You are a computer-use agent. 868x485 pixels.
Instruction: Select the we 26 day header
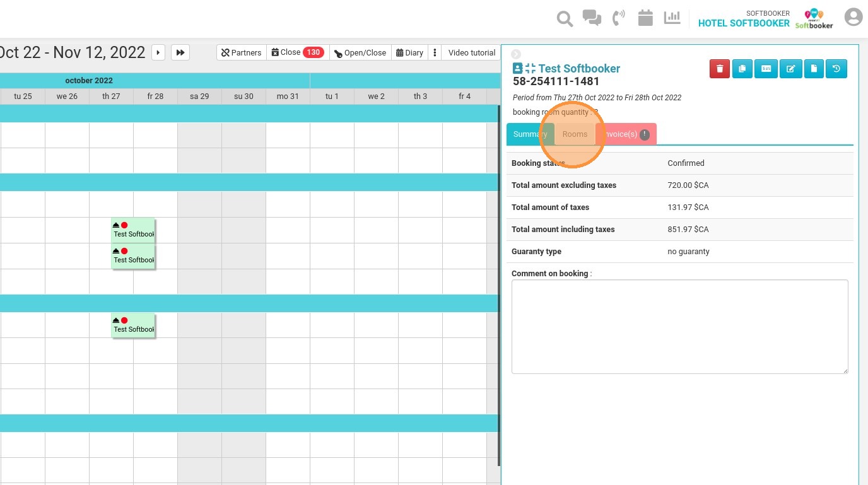(67, 96)
